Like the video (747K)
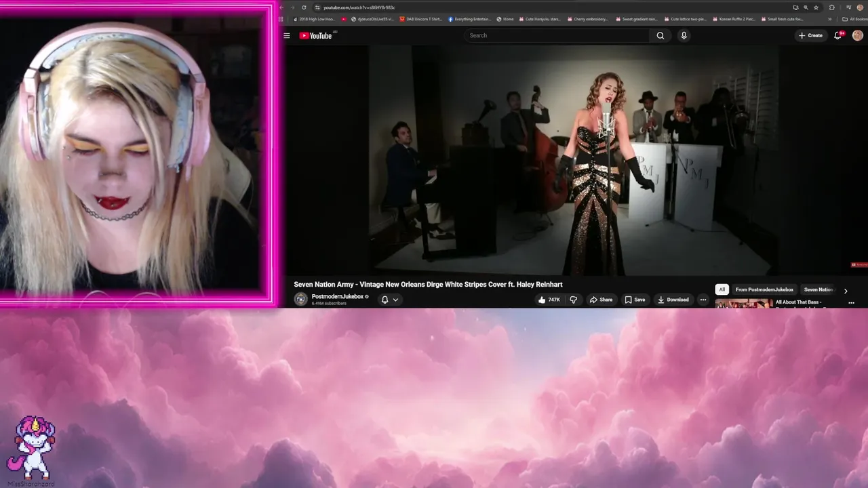This screenshot has width=868, height=488. click(x=549, y=300)
